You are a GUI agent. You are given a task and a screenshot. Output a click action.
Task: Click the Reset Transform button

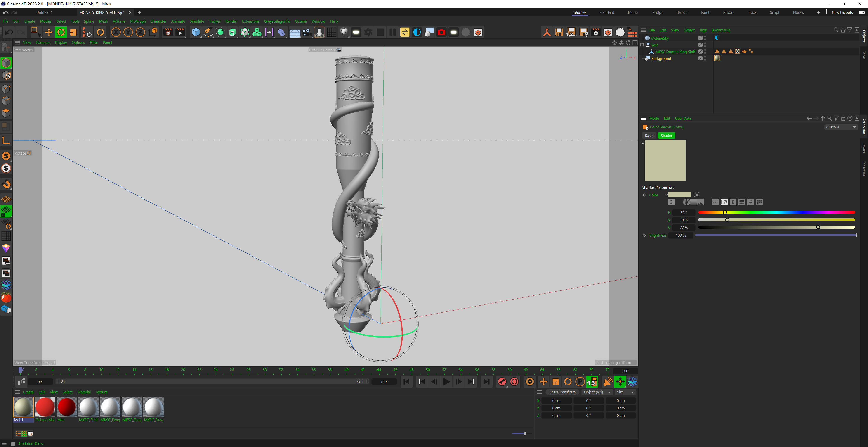coord(562,392)
